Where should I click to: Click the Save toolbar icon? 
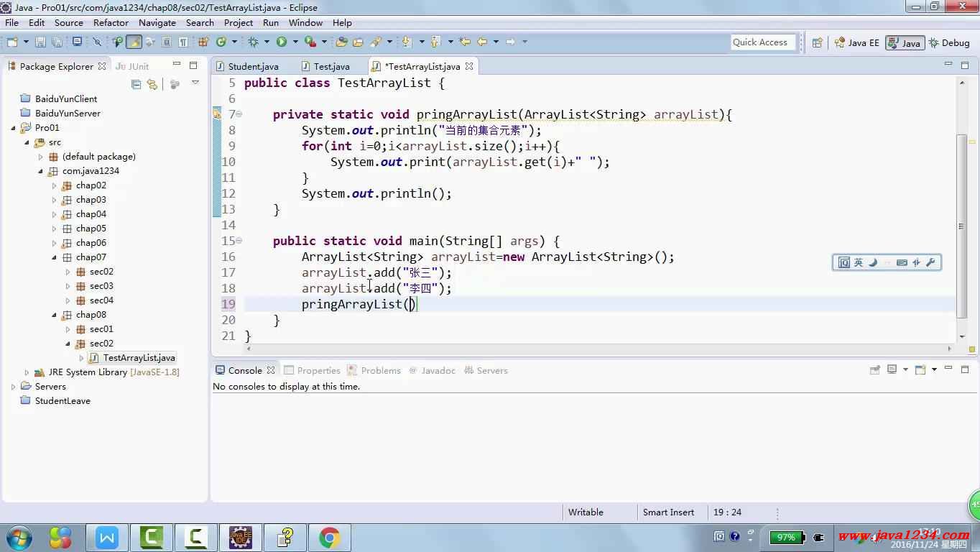[x=40, y=42]
